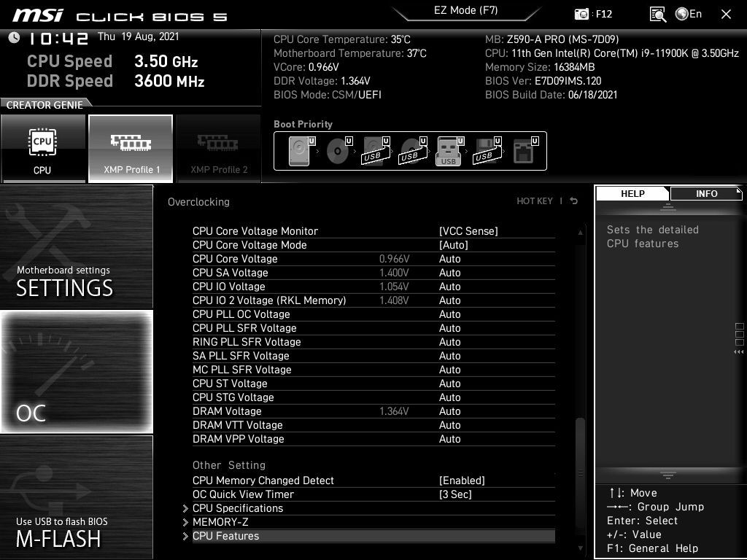Select the network boot device icon

(525, 151)
